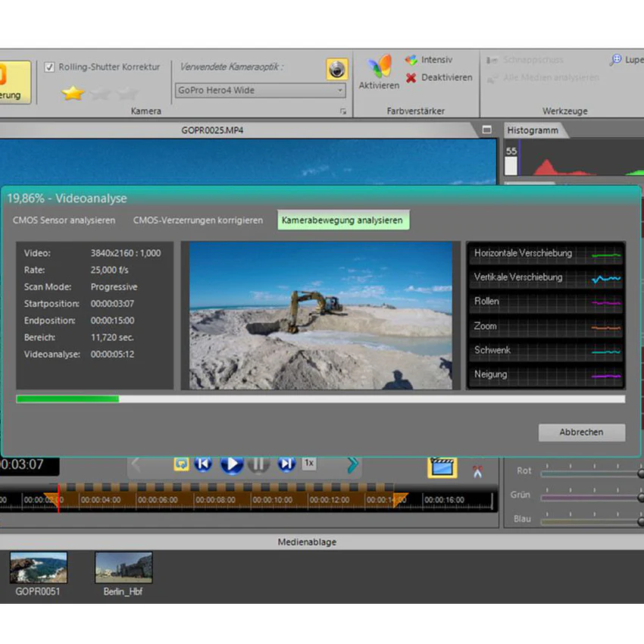Click the play button

(232, 465)
